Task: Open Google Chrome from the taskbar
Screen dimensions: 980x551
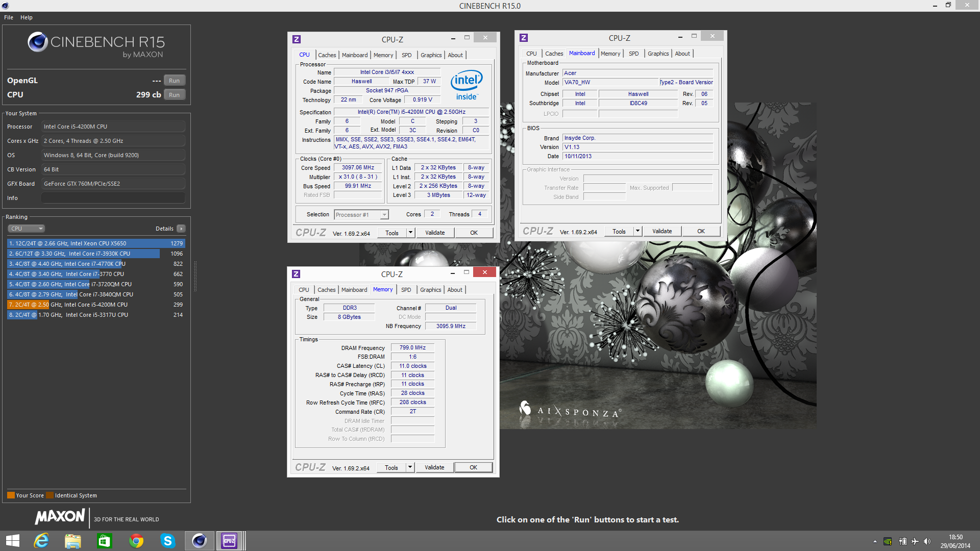Action: click(x=136, y=541)
